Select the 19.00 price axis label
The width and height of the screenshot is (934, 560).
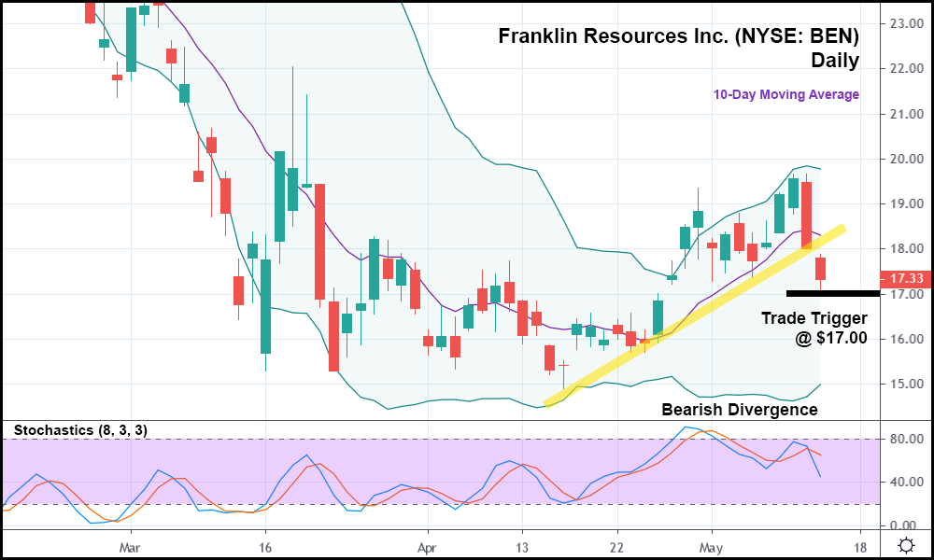(x=907, y=204)
